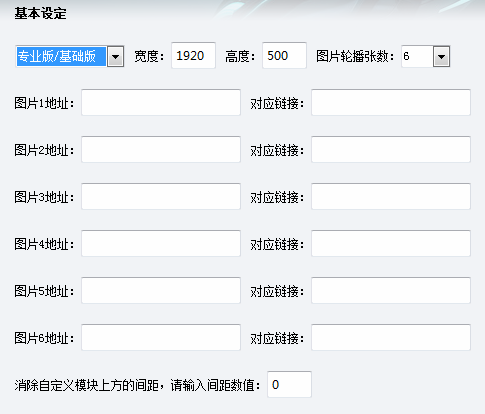Viewport: 485px width, 414px height.
Task: Click the 高度 input showing 500
Action: (284, 55)
